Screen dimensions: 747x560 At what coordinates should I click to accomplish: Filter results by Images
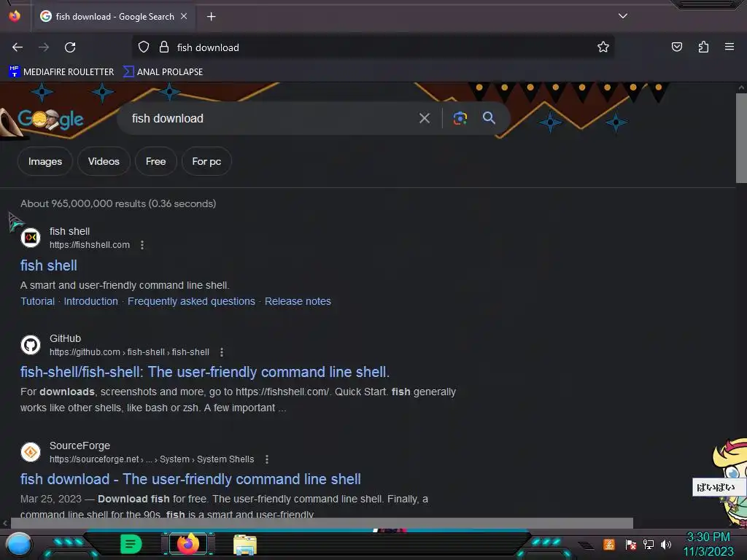pos(45,161)
